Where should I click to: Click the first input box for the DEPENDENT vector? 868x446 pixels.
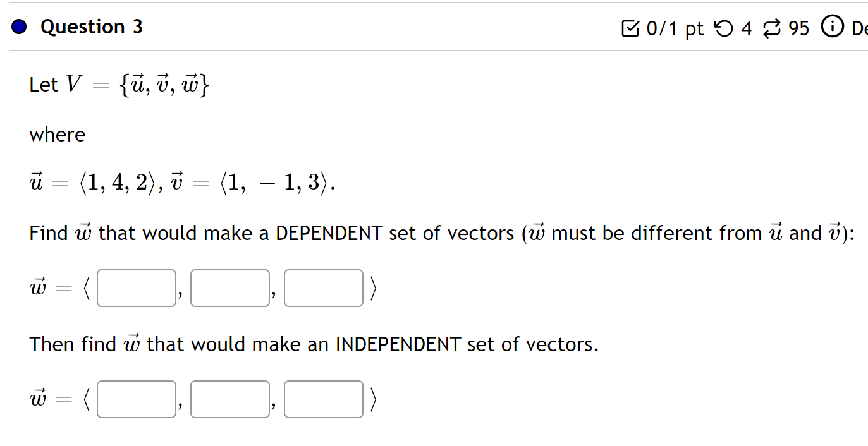tap(136, 287)
